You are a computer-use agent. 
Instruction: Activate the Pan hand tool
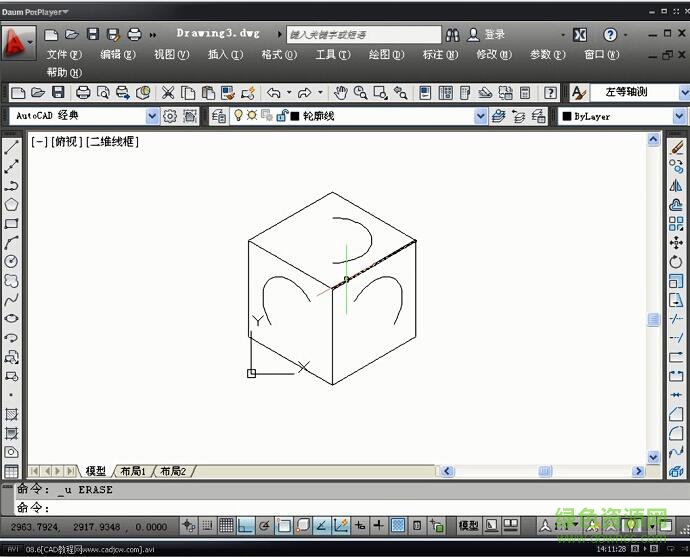pos(340,93)
